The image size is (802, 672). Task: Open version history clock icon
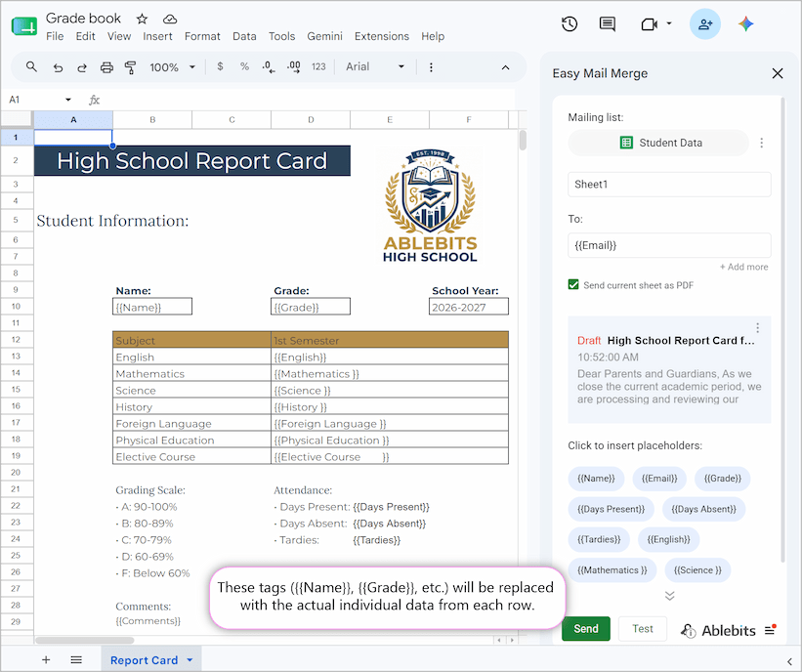(570, 24)
